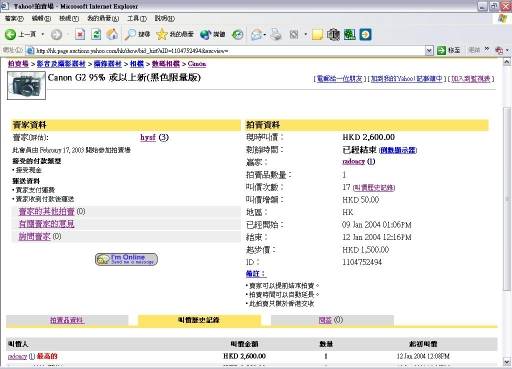Click the top bidder link in bid table
The width and height of the screenshot is (512, 369).
(x=17, y=356)
